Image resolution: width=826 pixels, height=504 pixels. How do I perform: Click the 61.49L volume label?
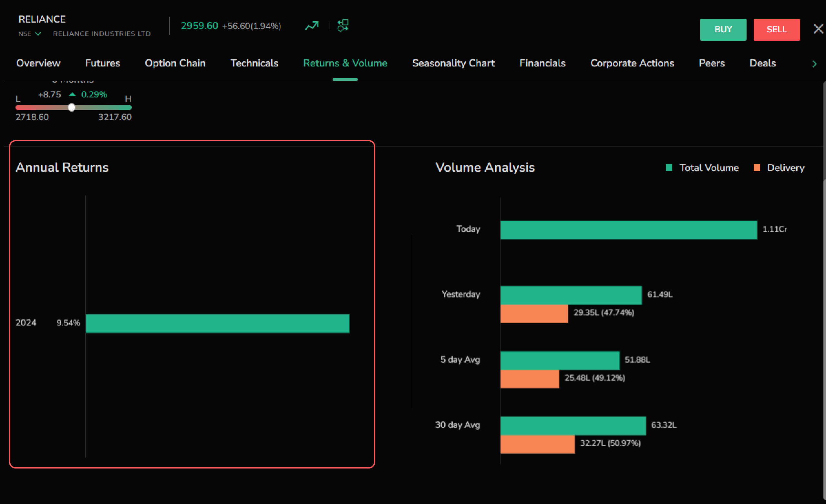[x=660, y=294]
